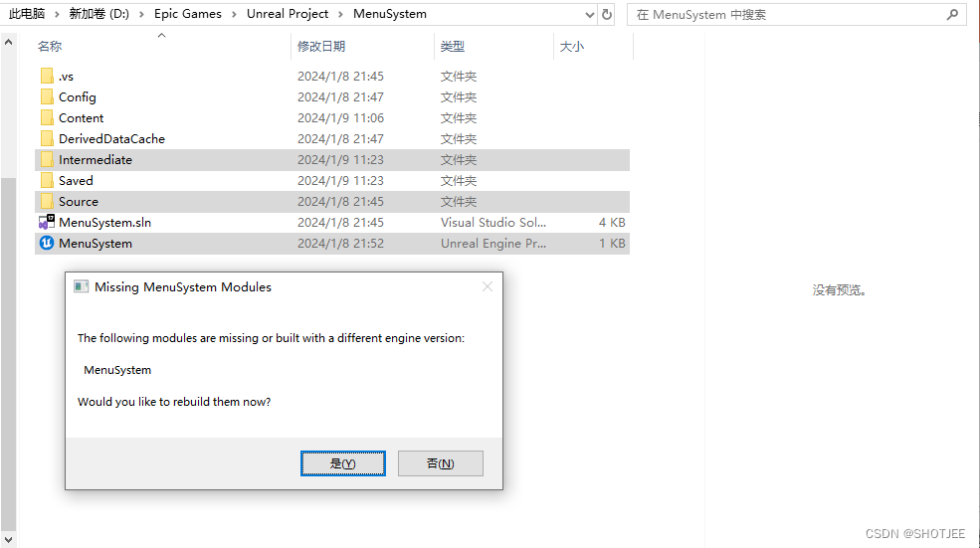
Task: Go to 新加卷 (D:) in the breadcrumb
Action: 98,14
